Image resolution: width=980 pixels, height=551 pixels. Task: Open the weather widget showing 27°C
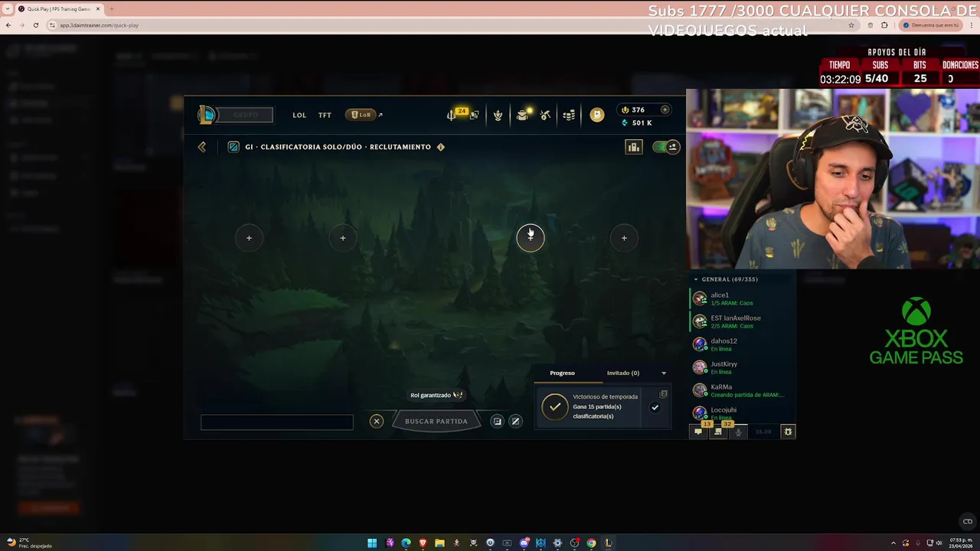click(29, 543)
